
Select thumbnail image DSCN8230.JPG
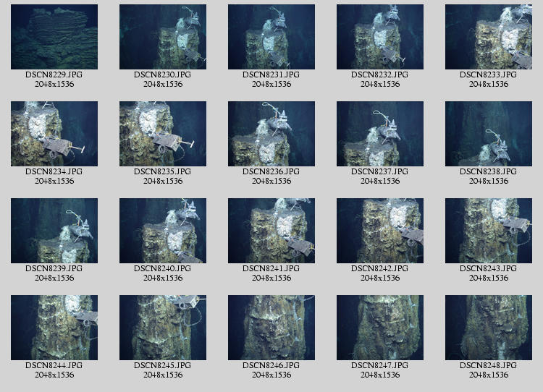(x=163, y=37)
